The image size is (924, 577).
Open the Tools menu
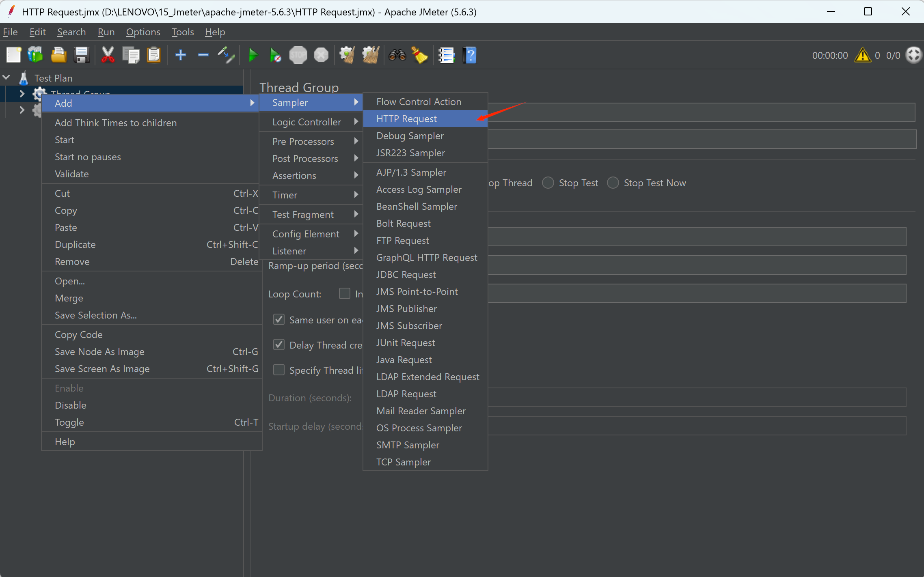point(183,32)
